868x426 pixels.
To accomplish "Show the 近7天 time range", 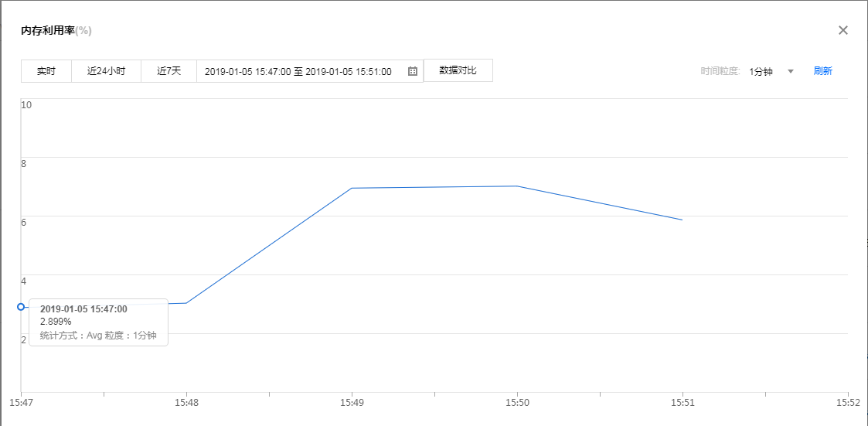I will coord(168,71).
